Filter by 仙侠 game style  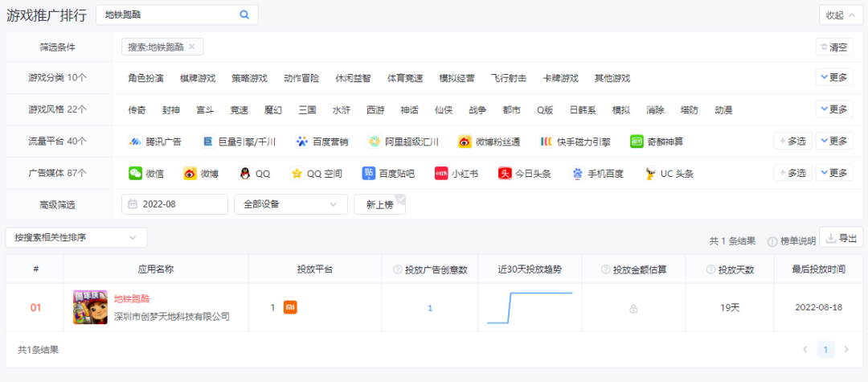[x=444, y=110]
